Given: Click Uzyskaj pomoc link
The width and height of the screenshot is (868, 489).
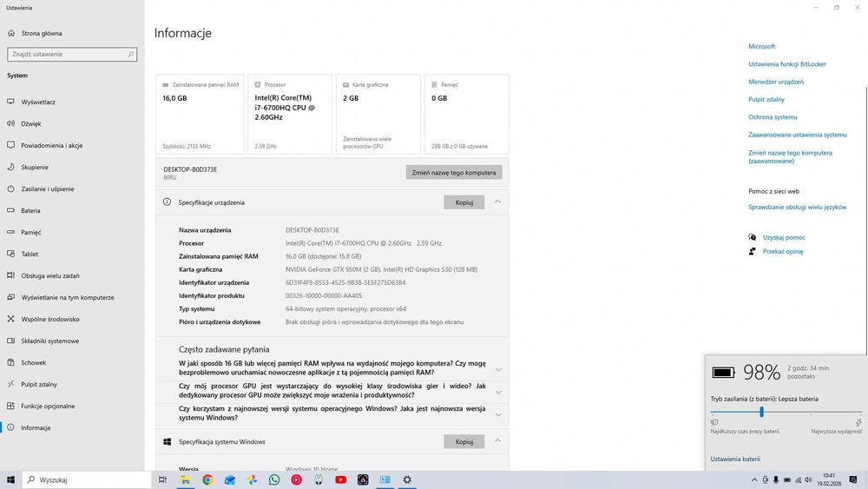Looking at the screenshot, I should [784, 238].
